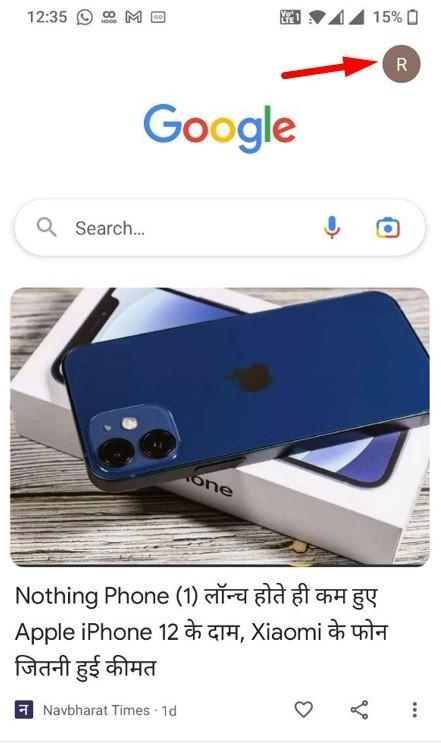Click the Google logo
Image resolution: width=441 pixels, height=750 pixels.
[x=220, y=128]
